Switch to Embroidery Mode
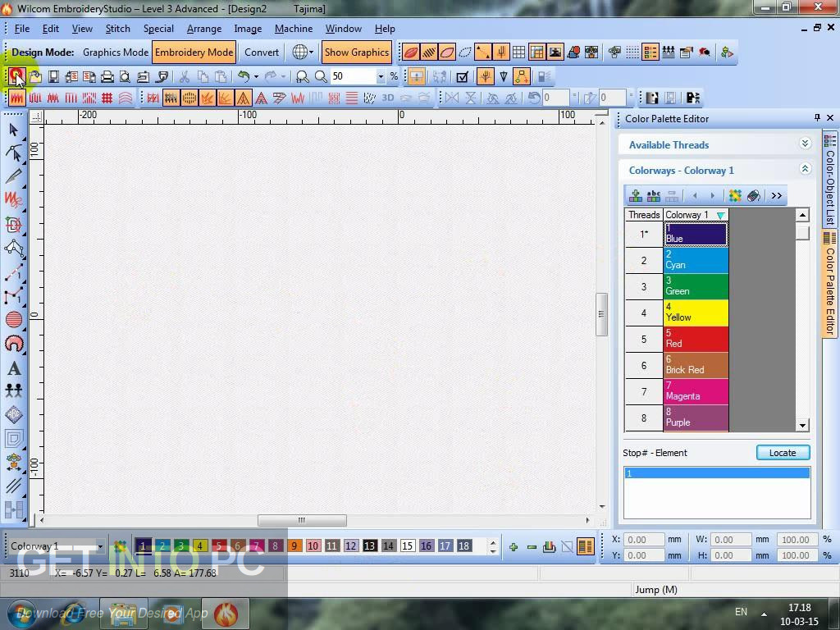Image resolution: width=840 pixels, height=630 pixels. (x=194, y=52)
